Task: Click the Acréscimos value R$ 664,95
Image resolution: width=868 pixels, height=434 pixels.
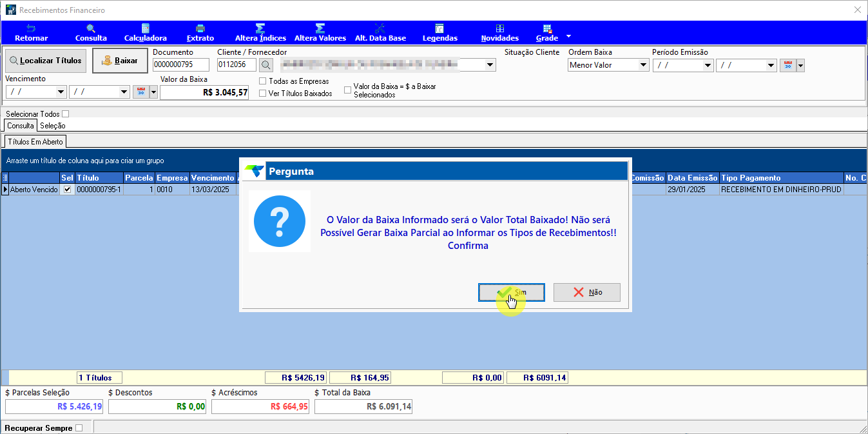Action: [260, 407]
